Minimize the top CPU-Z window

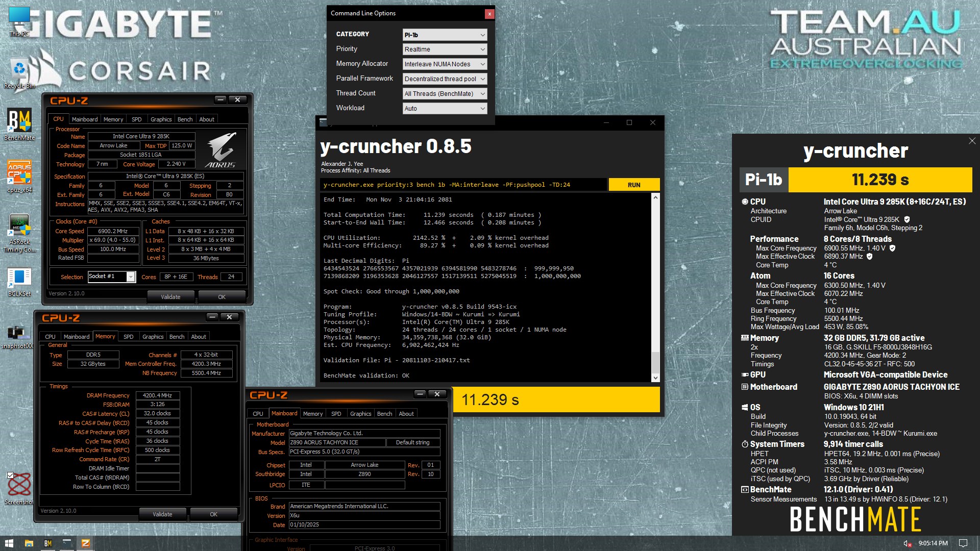220,99
